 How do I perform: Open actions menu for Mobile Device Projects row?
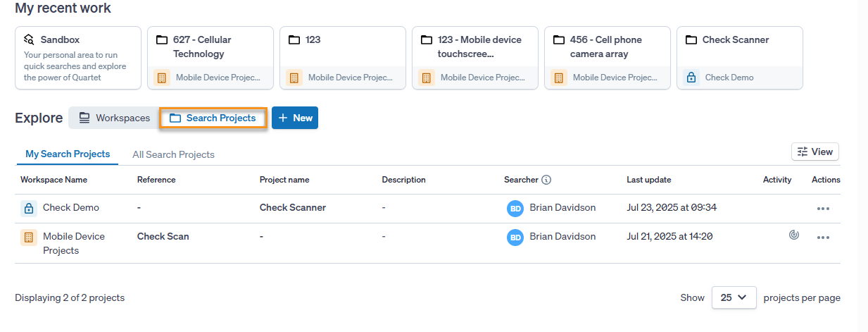click(823, 238)
